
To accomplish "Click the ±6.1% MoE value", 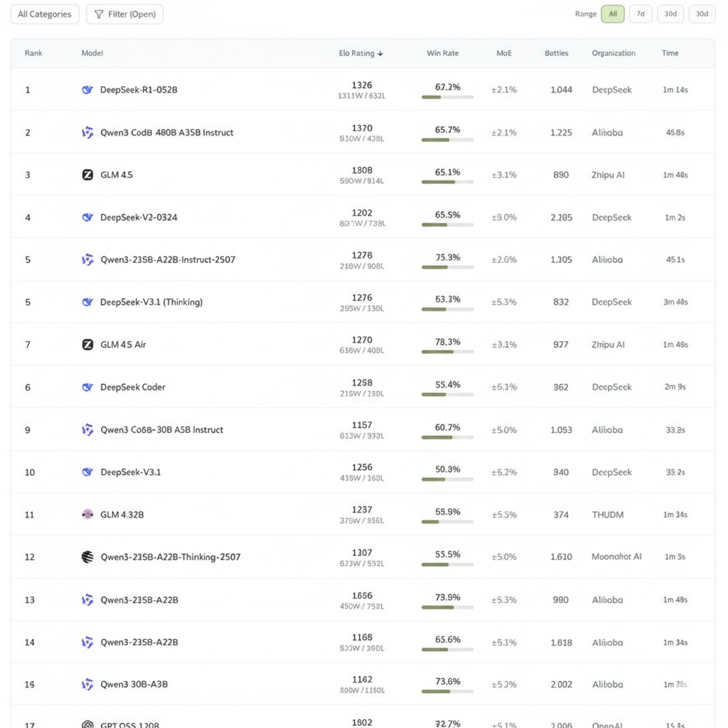I will click(x=504, y=387).
